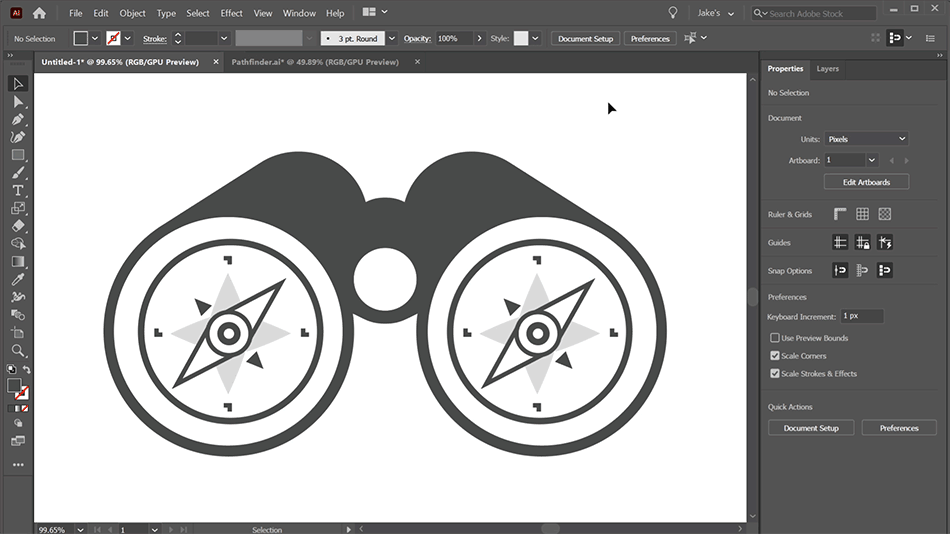
Task: Toggle Scale Strokes & Effects checkbox
Action: pyautogui.click(x=774, y=373)
